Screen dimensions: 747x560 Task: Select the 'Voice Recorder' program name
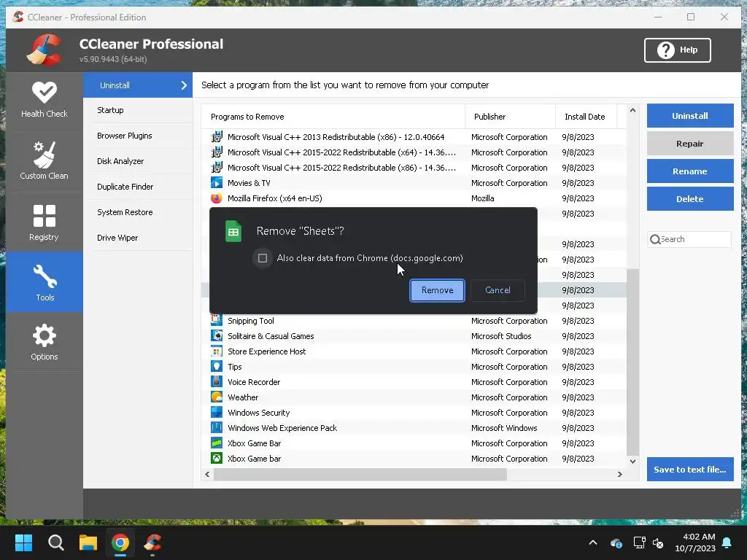pos(254,382)
